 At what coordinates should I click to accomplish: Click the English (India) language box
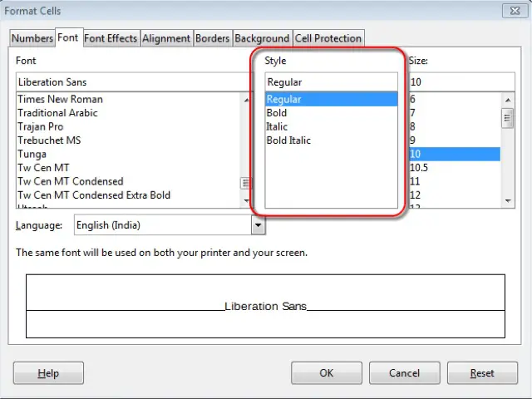[x=163, y=225]
